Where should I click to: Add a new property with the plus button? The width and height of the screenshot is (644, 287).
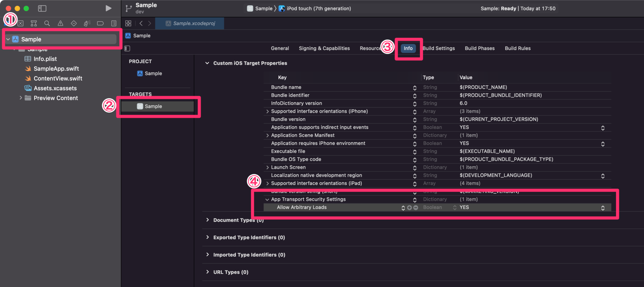click(409, 207)
